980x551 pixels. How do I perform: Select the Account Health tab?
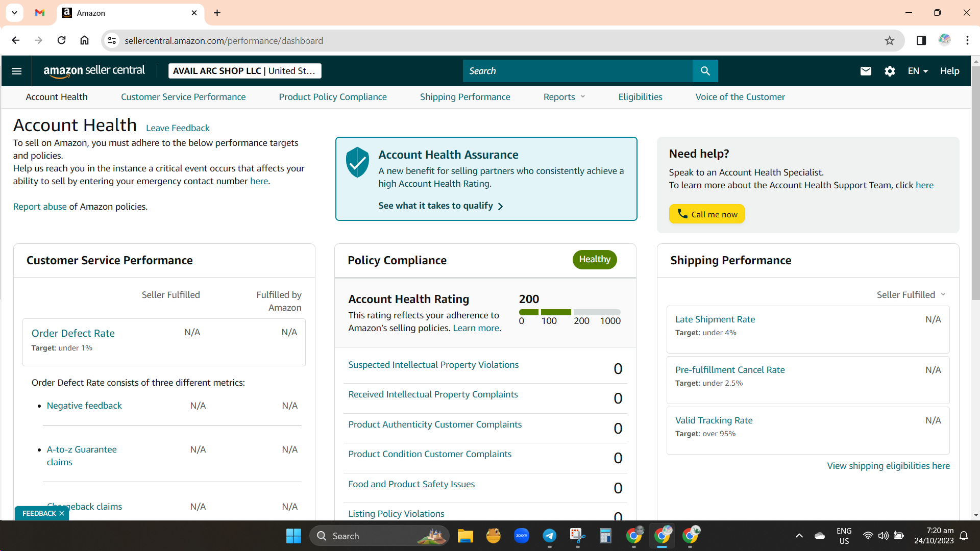click(x=57, y=97)
